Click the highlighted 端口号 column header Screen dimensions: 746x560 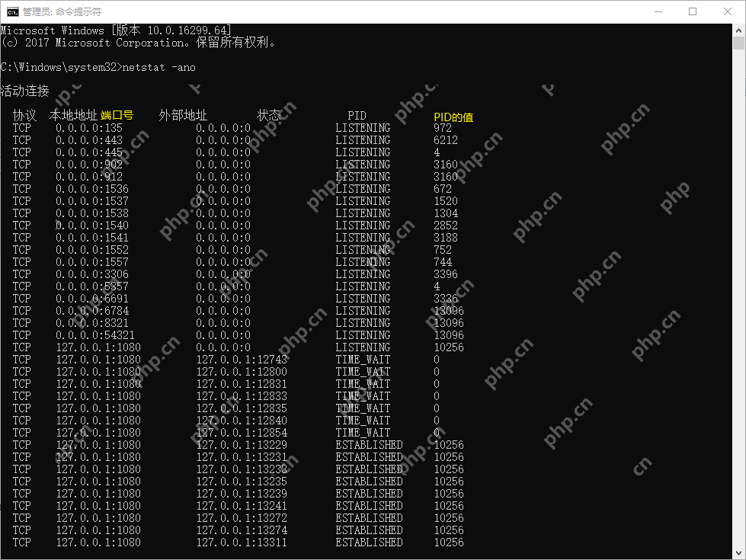click(117, 115)
